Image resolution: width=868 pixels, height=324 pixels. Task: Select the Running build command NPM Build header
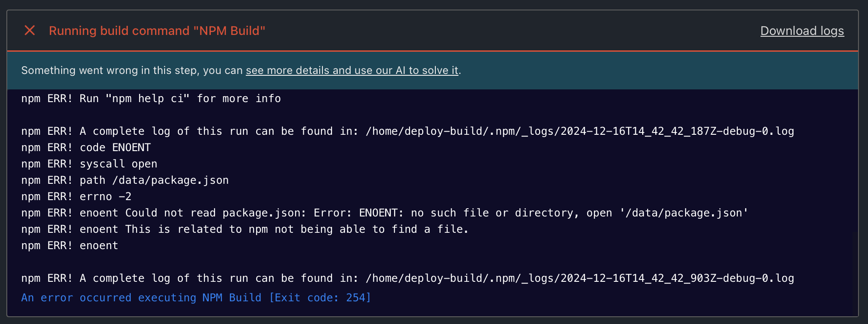[157, 30]
